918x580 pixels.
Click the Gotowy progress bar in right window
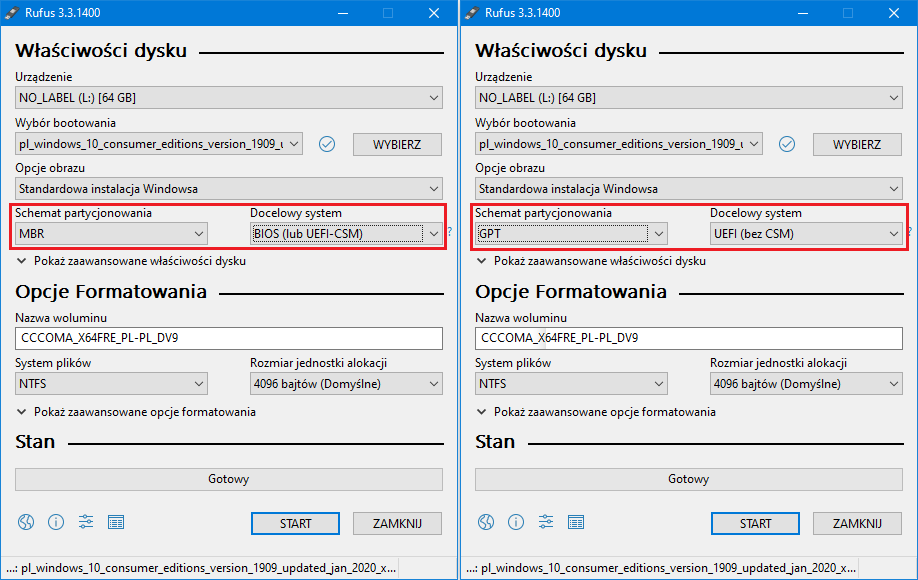[689, 479]
